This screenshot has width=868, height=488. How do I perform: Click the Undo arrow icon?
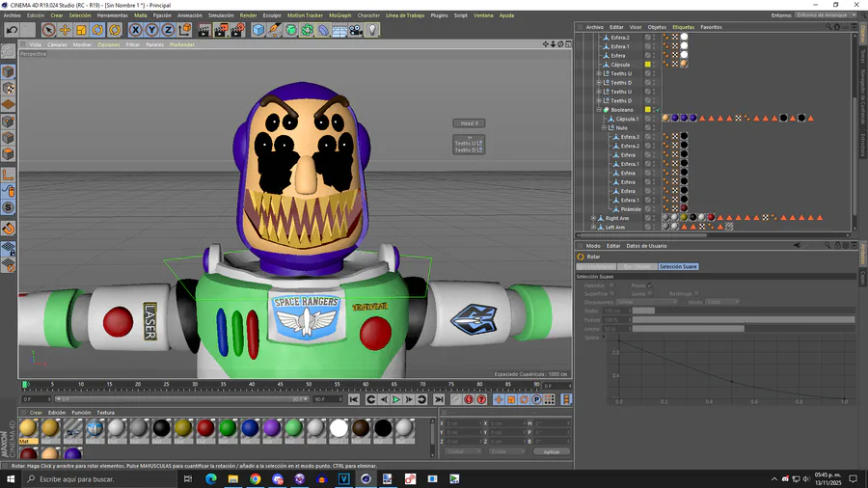(x=13, y=30)
